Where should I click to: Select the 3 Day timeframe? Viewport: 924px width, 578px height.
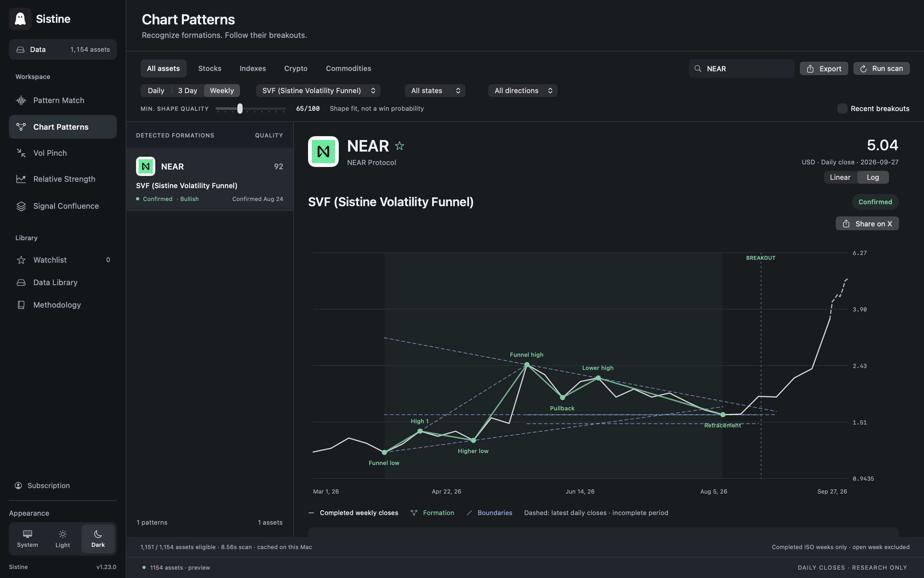point(187,91)
